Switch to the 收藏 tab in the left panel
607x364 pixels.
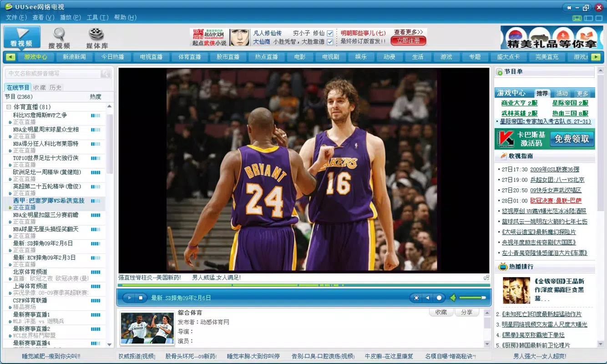(40, 87)
